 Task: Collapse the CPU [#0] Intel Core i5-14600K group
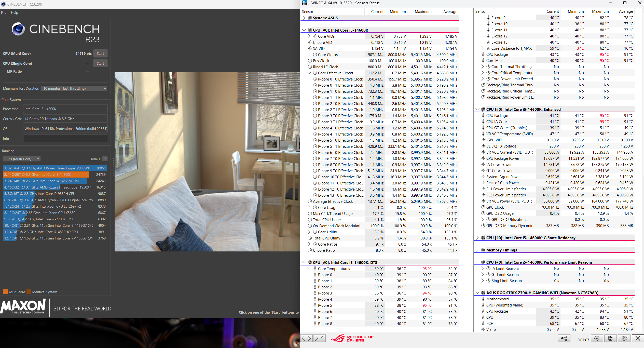coord(304,30)
